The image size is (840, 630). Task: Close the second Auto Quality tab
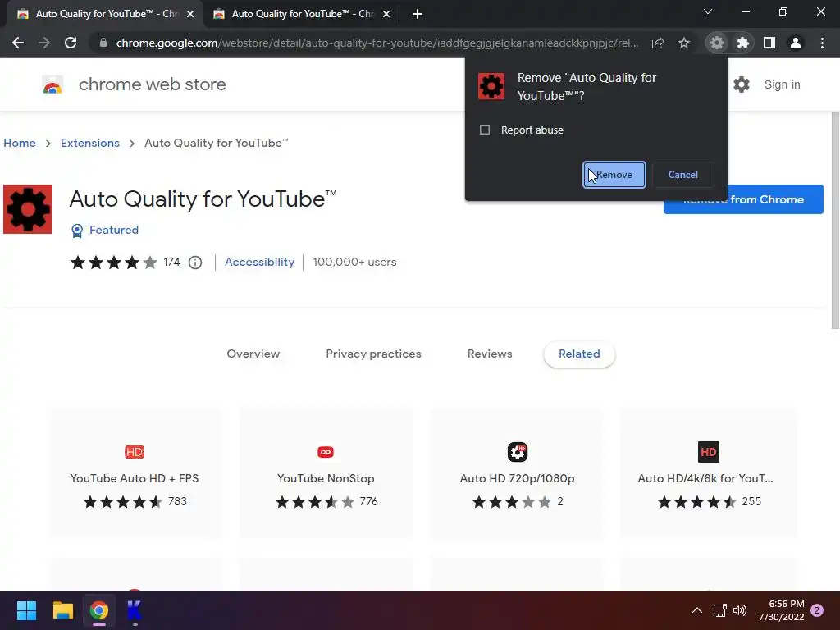(386, 14)
